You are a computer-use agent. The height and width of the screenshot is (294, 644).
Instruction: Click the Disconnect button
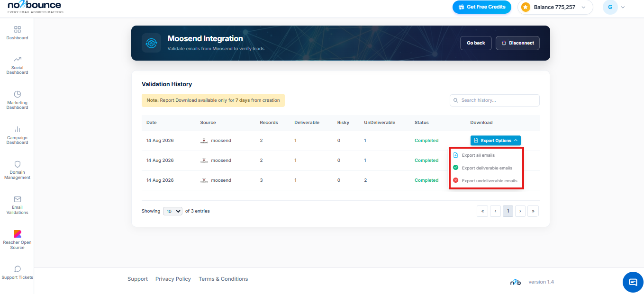[x=517, y=43]
